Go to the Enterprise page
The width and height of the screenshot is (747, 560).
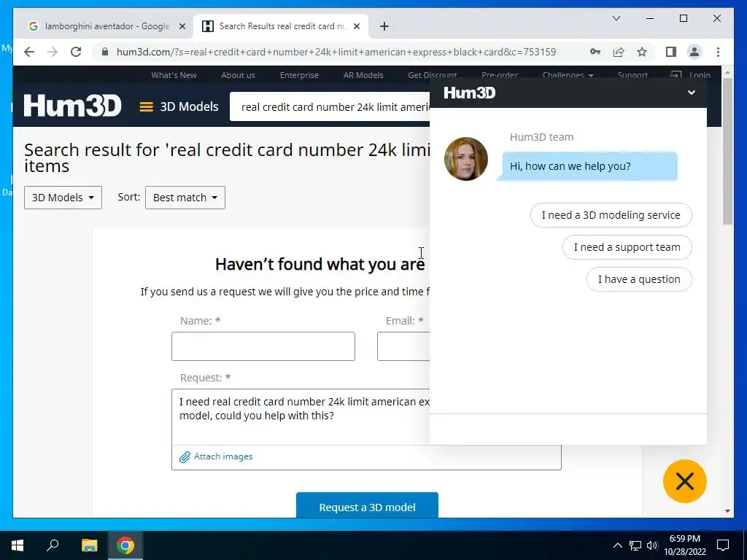coord(299,75)
